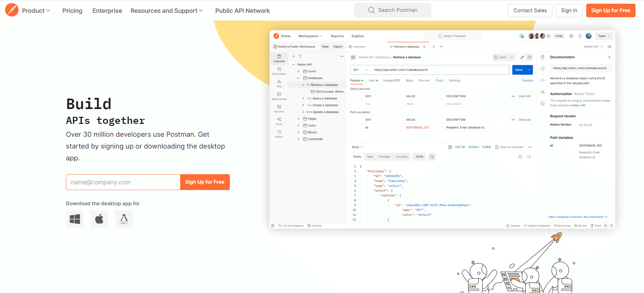This screenshot has height=293, width=644.
Task: Click the plus icon to open new tab
Action: [434, 47]
